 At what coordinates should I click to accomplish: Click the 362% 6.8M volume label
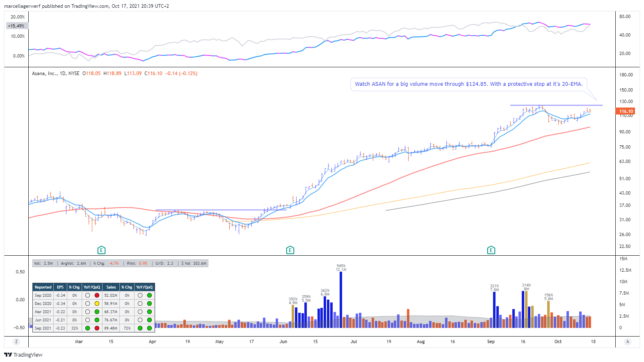pyautogui.click(x=325, y=292)
